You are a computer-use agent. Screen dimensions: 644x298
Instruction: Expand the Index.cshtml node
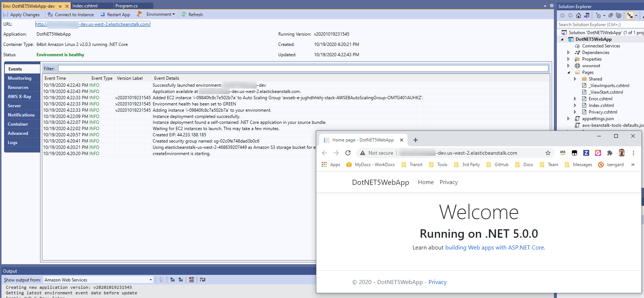click(575, 105)
